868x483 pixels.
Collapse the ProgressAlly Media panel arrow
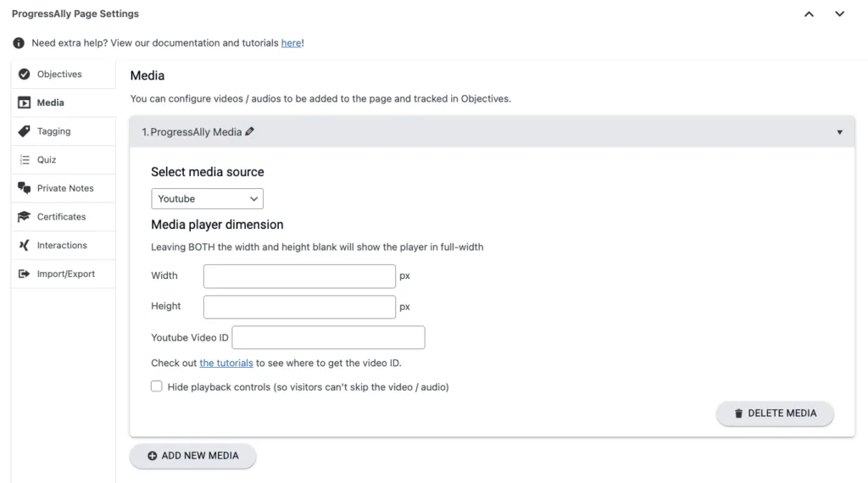[x=840, y=132]
